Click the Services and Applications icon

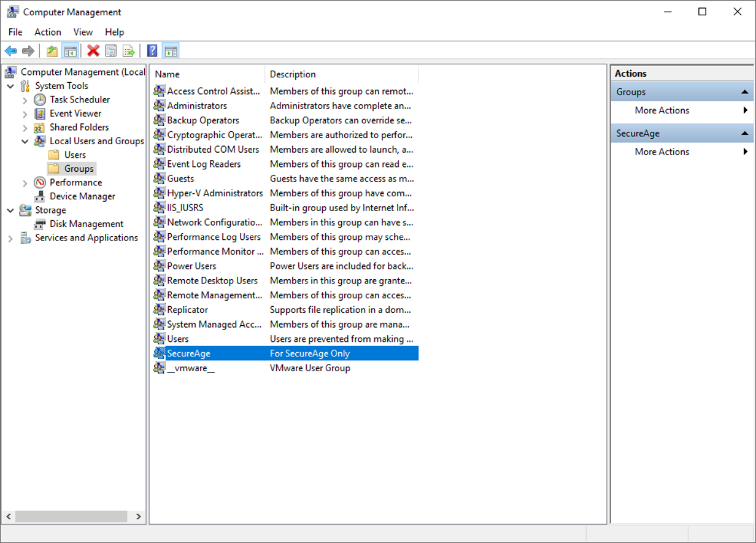coord(25,237)
